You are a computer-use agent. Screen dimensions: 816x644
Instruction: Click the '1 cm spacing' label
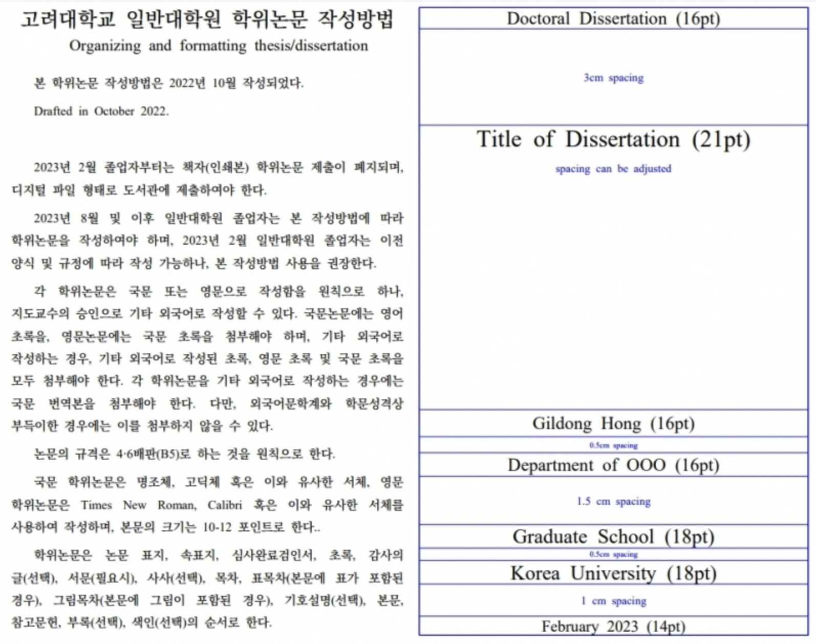click(613, 601)
